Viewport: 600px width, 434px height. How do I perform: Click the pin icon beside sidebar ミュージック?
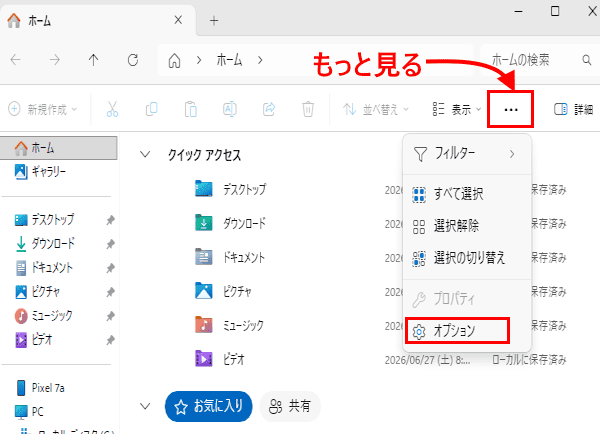click(x=110, y=316)
